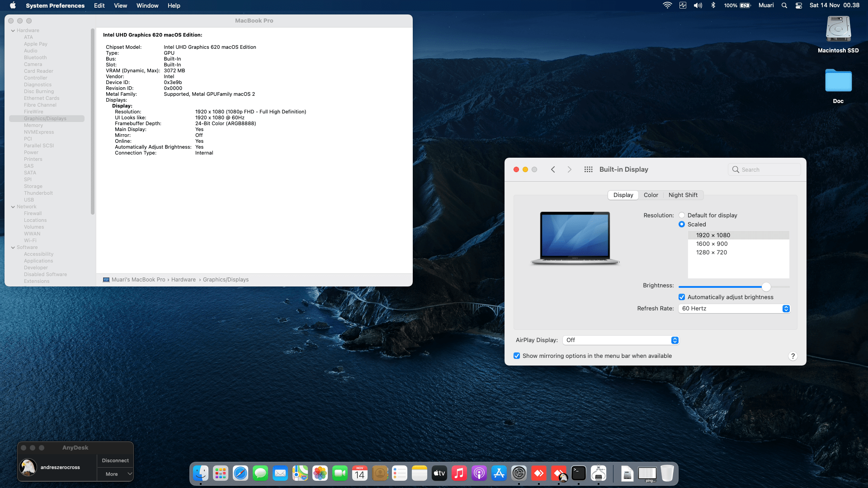Viewport: 868px width, 488px height.
Task: Open Podcasts from the Dock
Action: 479,474
